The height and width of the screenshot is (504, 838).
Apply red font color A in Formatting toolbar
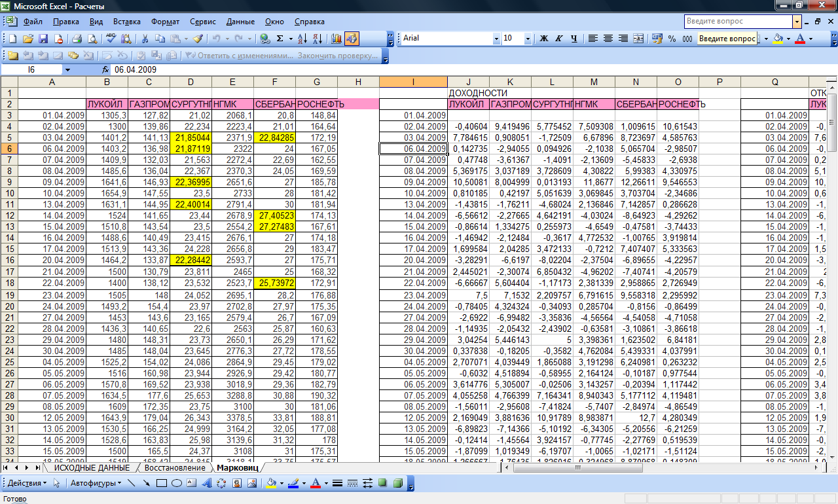pyautogui.click(x=799, y=39)
